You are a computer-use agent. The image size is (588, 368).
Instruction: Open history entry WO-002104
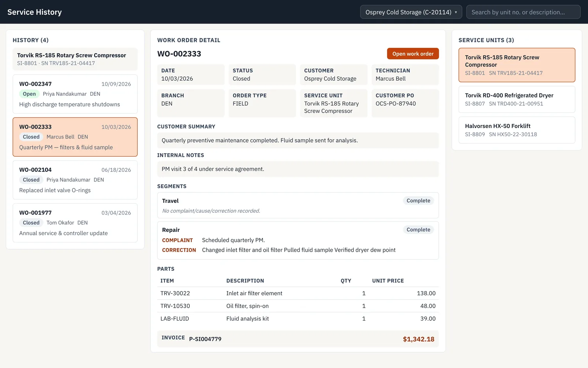75,180
